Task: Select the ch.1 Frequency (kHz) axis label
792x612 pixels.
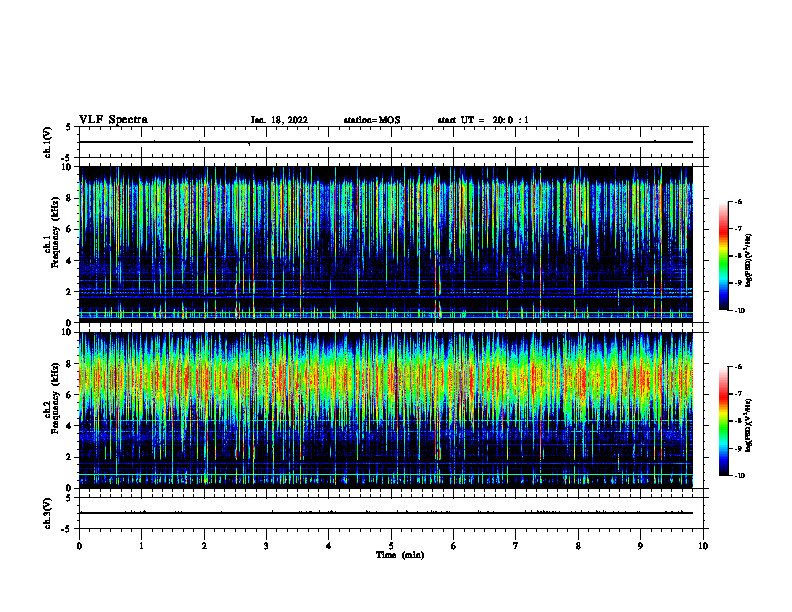Action: (x=52, y=232)
